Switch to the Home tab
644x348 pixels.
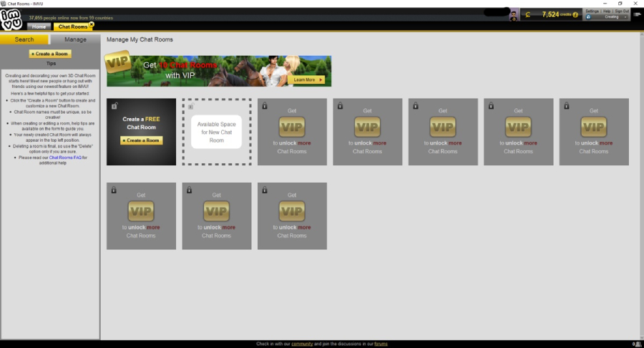[39, 26]
